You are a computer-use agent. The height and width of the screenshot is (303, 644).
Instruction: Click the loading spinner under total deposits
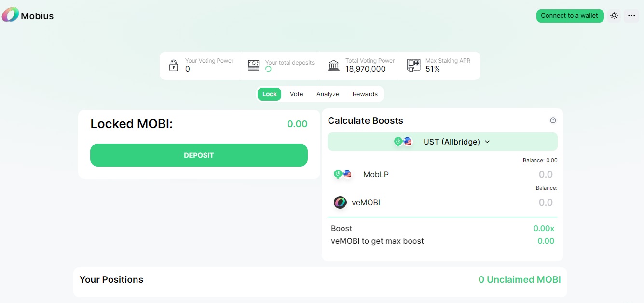coord(269,69)
